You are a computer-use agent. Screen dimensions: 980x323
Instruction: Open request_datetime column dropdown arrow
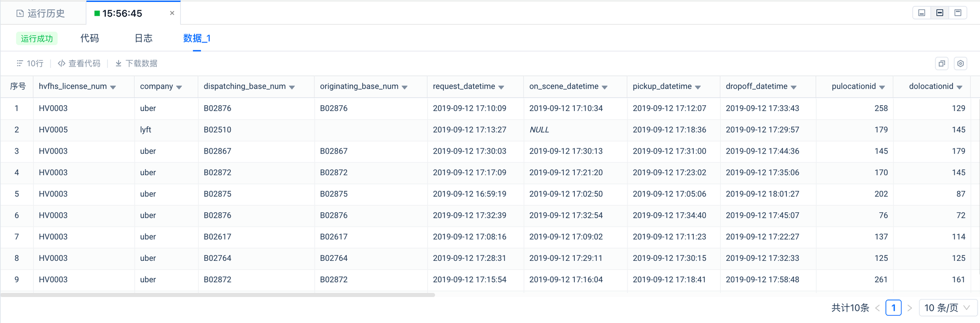click(x=501, y=87)
